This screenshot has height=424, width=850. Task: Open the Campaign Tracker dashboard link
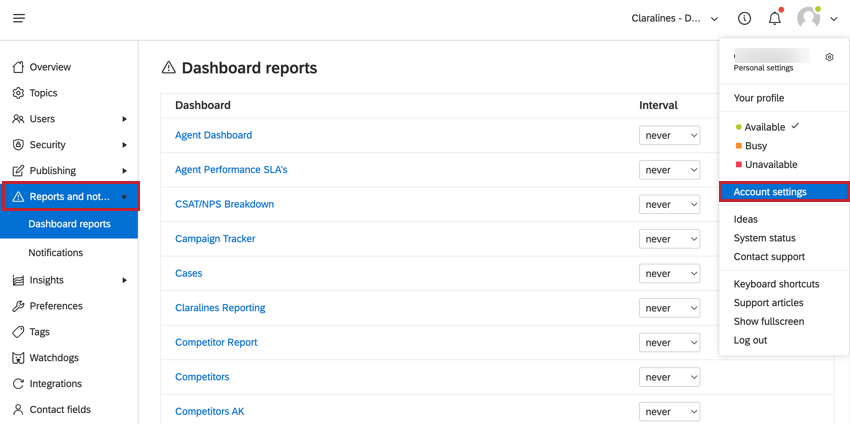tap(215, 239)
